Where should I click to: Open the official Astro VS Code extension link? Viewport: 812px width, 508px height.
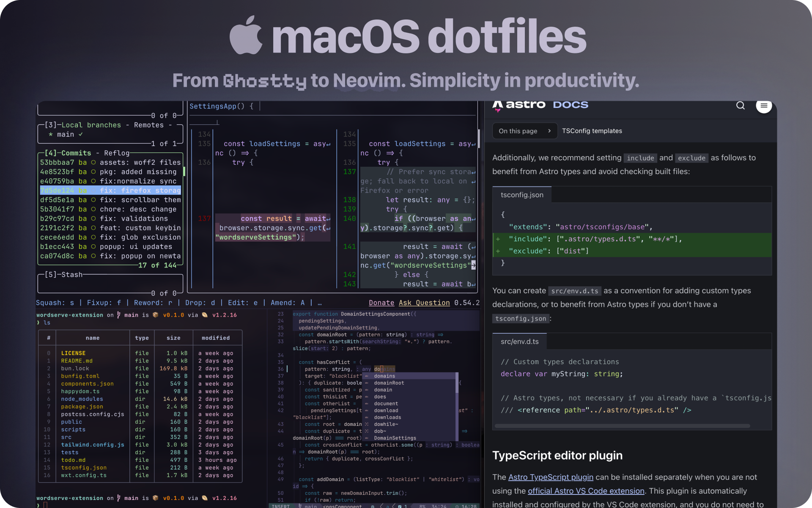pyautogui.click(x=586, y=491)
